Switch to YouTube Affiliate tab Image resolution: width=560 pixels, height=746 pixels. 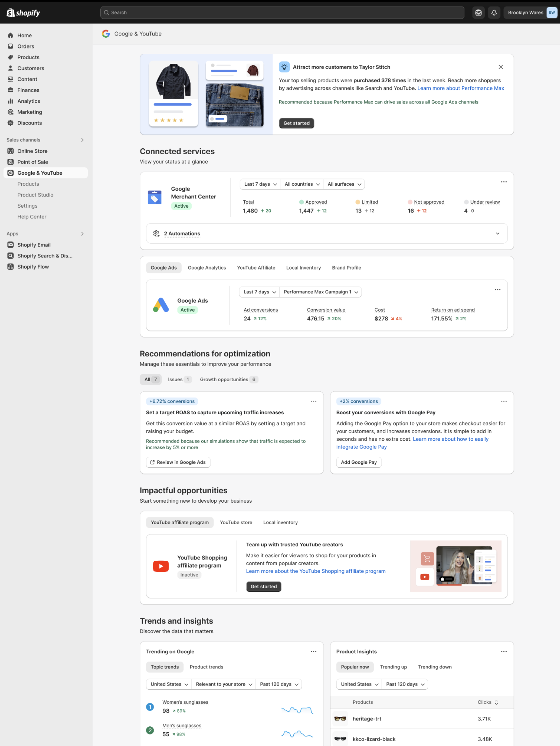(x=256, y=268)
